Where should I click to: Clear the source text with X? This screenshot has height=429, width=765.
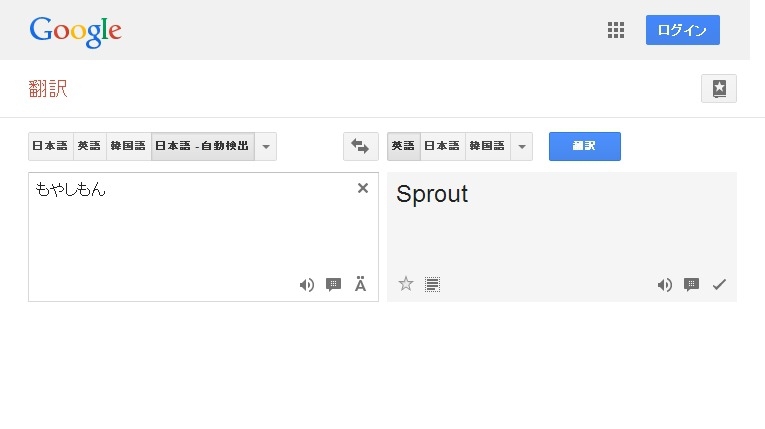pyautogui.click(x=363, y=188)
